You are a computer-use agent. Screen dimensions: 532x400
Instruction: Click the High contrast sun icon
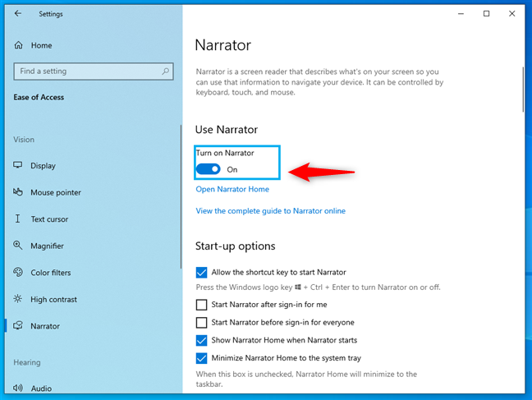[17, 299]
